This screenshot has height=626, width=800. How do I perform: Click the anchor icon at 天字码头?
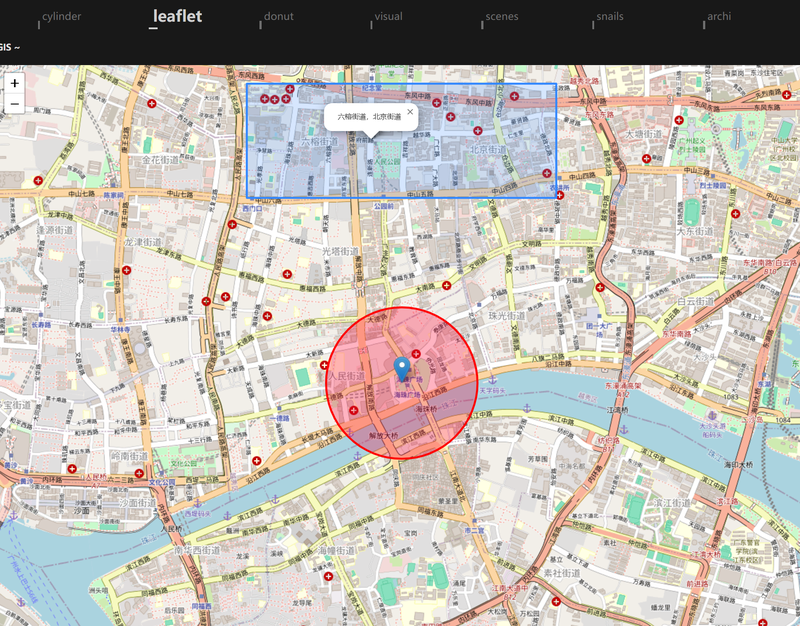(492, 380)
